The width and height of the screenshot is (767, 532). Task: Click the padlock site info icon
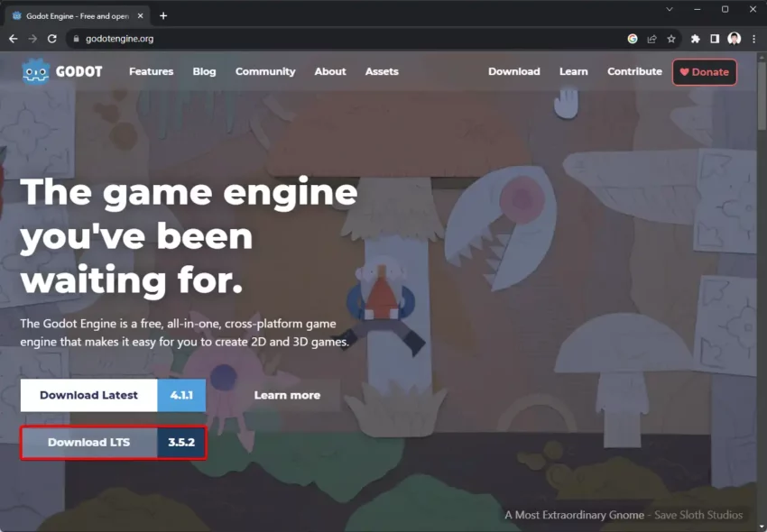(76, 39)
